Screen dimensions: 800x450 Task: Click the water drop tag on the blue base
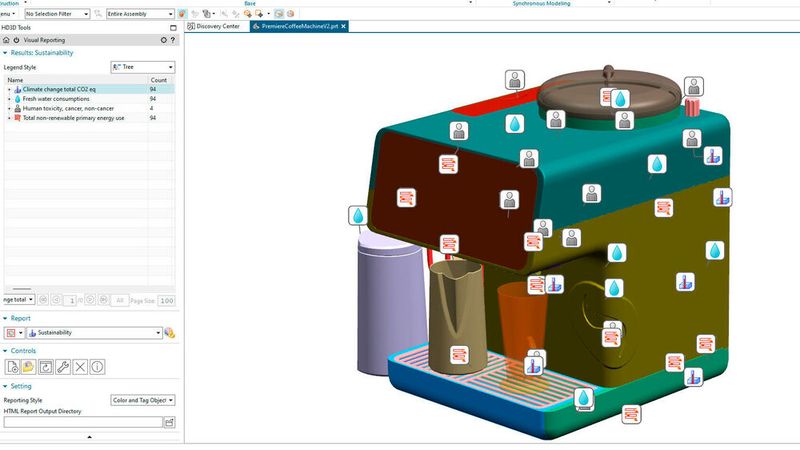pos(584,398)
